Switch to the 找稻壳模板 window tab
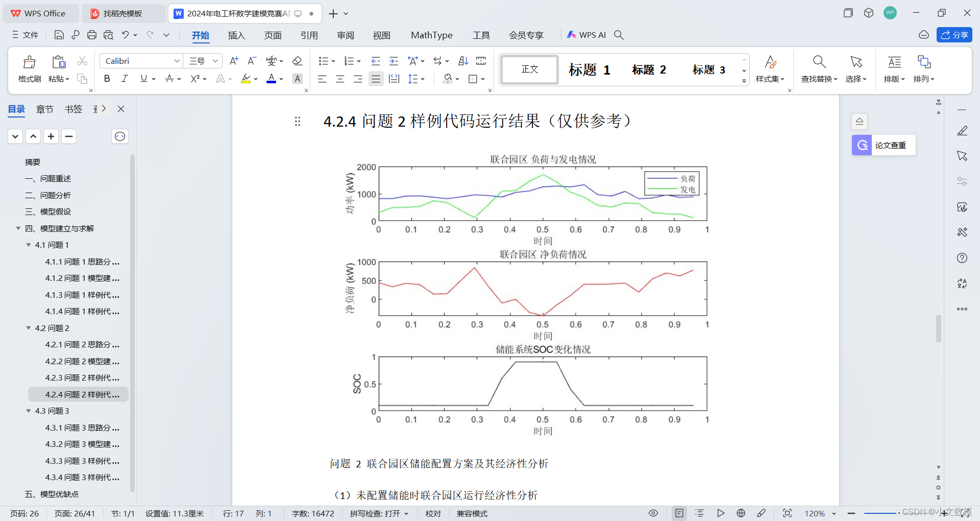The image size is (980, 521). coord(123,14)
